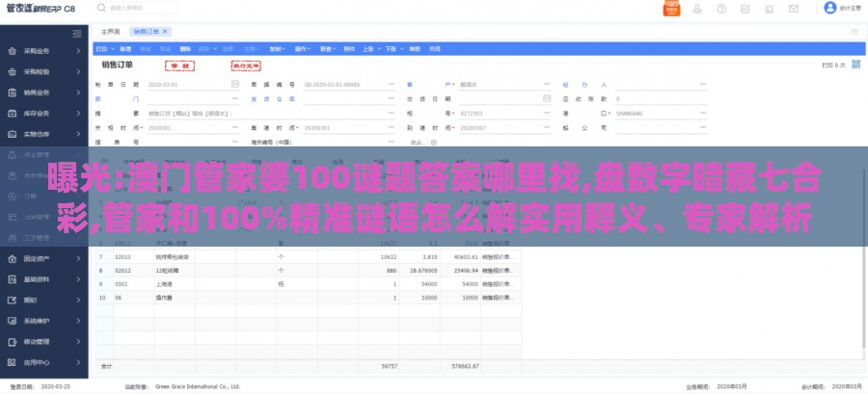Screen dimensions: 868x394
Task: Click the 应收账款 field
Action: pyautogui.click(x=661, y=99)
